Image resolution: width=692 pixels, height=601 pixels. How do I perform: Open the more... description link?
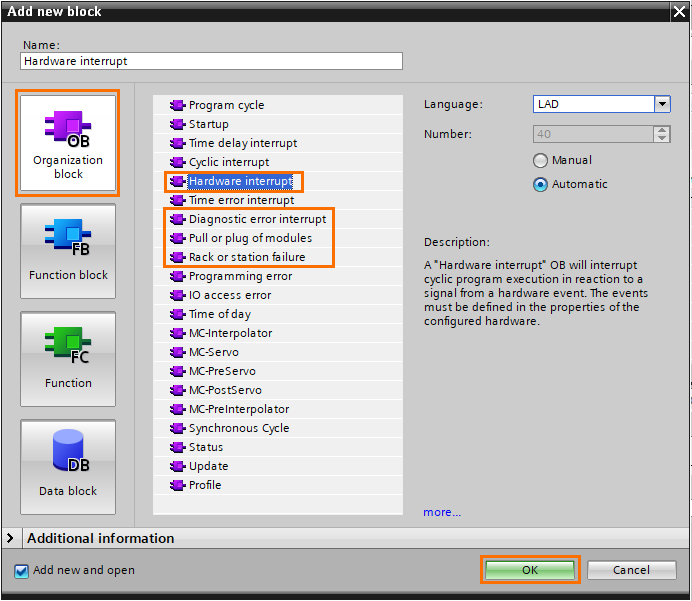[x=442, y=512]
